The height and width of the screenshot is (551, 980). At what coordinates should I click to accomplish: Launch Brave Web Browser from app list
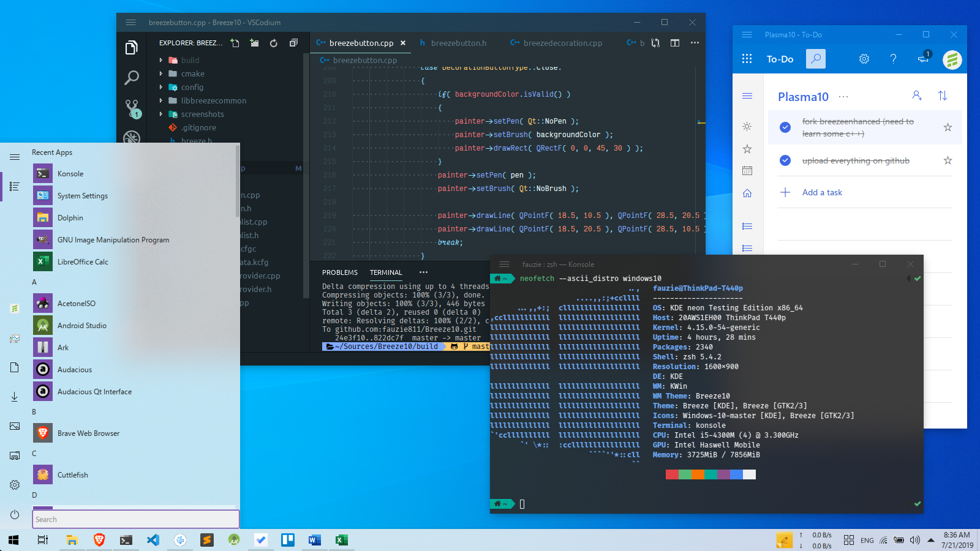pos(134,433)
